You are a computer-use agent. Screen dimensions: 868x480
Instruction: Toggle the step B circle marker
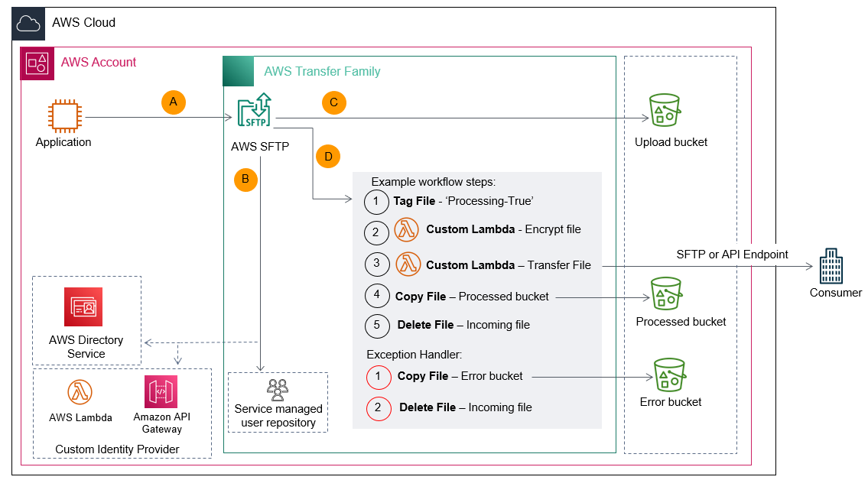245,180
